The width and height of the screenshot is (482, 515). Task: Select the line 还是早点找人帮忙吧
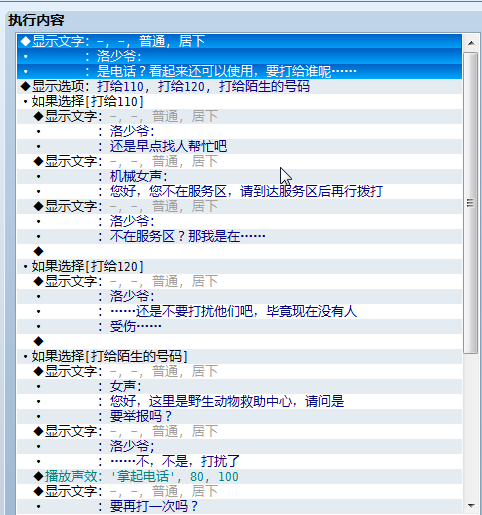(239, 146)
